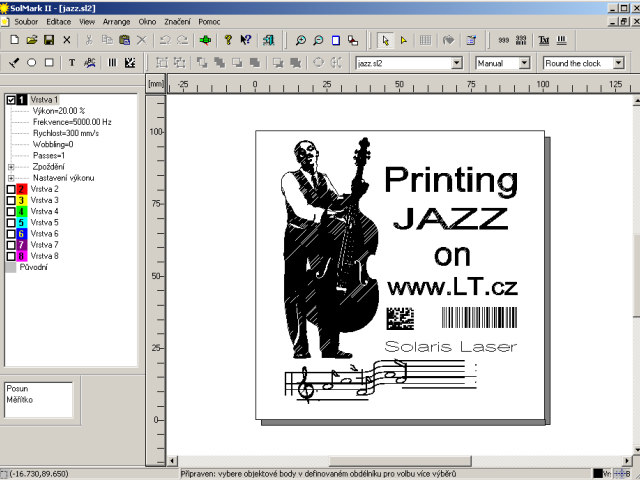640x480 pixels.
Task: Click the magenta Vrstva 8 color swatch
Action: pyautogui.click(x=22, y=256)
